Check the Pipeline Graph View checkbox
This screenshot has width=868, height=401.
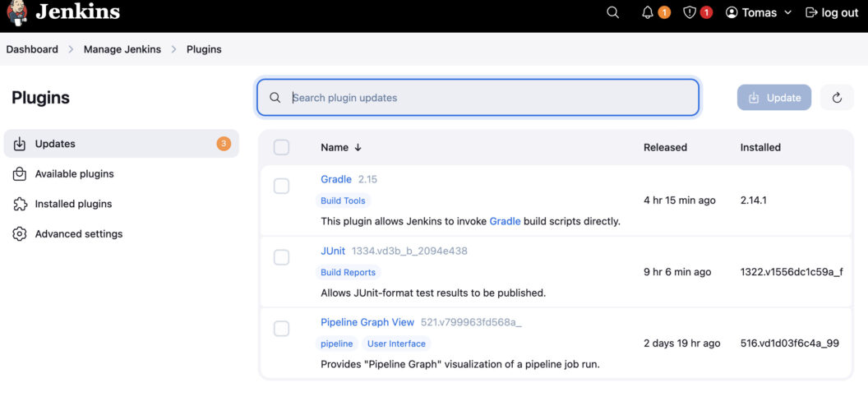(281, 329)
